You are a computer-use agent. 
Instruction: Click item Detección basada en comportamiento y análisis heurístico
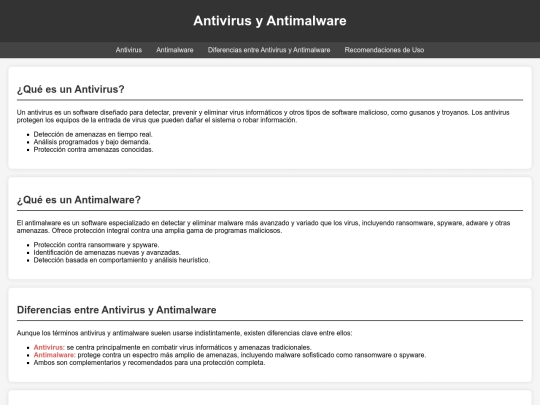(122, 260)
